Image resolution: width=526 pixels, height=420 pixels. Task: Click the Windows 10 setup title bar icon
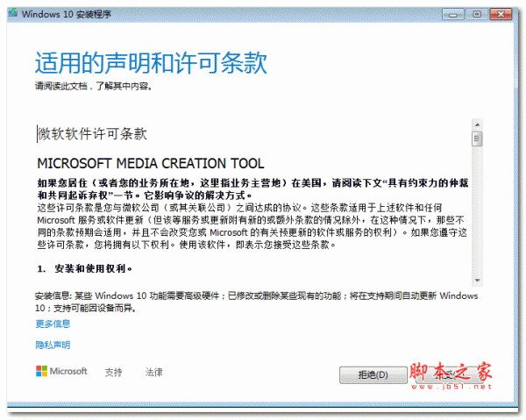[x=13, y=14]
